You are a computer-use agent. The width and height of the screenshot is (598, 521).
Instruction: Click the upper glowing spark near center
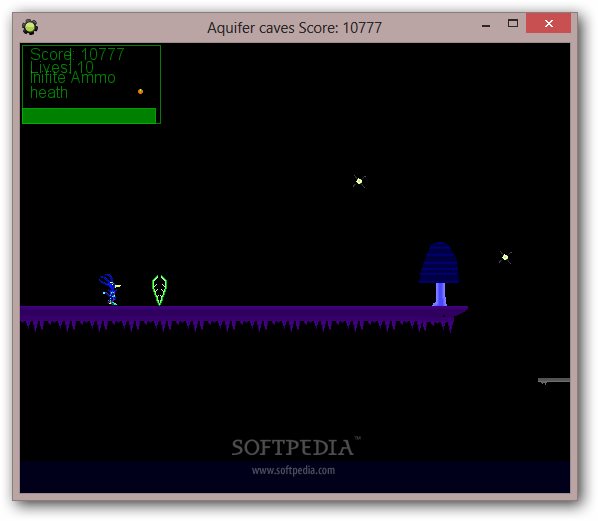359,181
